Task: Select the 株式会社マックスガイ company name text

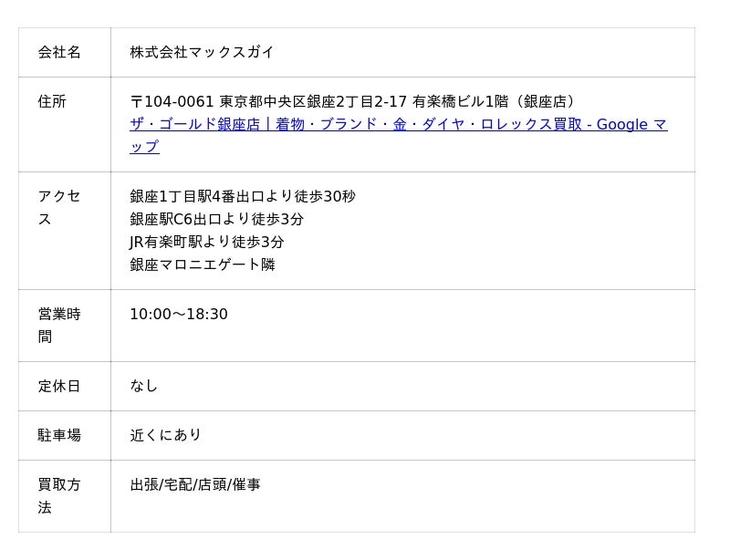Action: (x=202, y=52)
